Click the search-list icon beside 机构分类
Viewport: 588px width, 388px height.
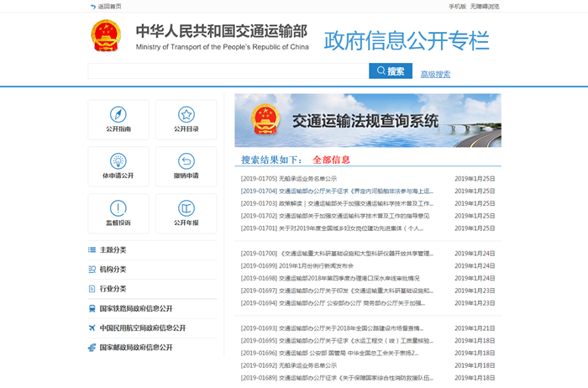click(92, 269)
